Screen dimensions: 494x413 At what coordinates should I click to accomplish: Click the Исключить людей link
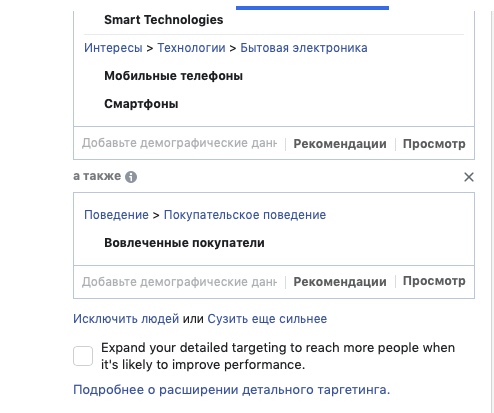[126, 319]
